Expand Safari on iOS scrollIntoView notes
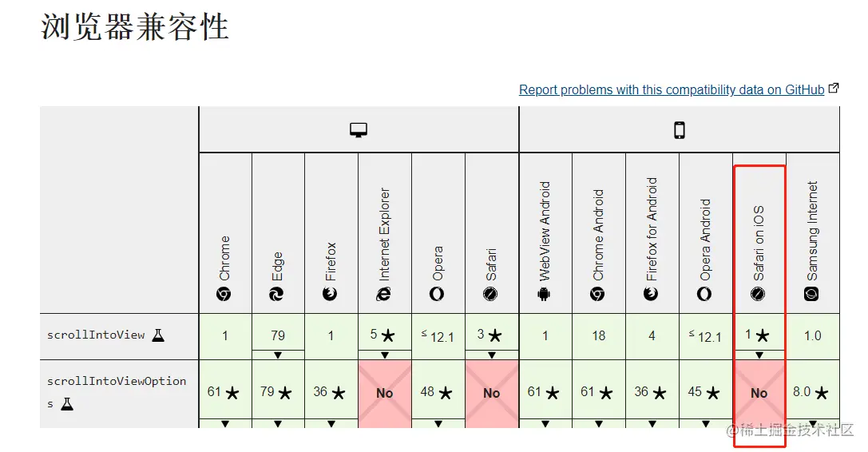The height and width of the screenshot is (452, 868). pos(759,354)
